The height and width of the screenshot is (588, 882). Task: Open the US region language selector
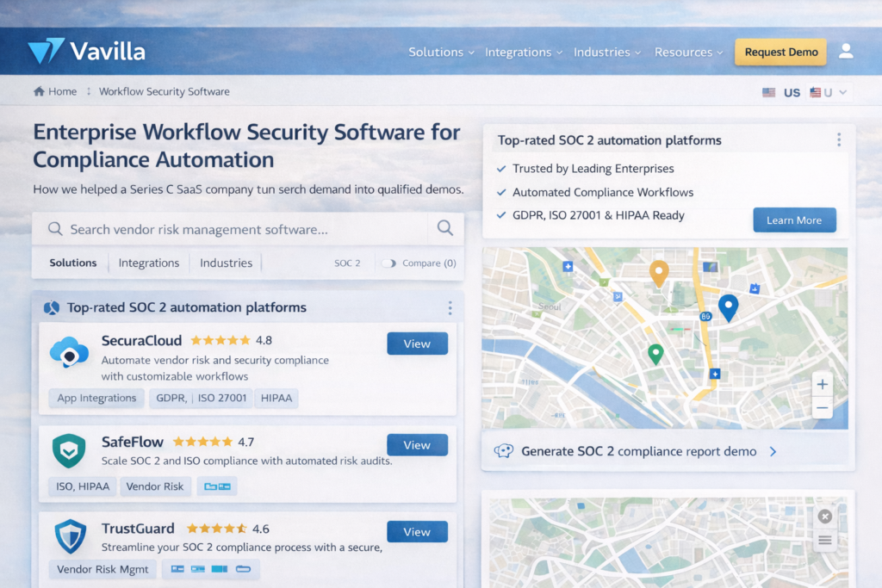(x=829, y=92)
